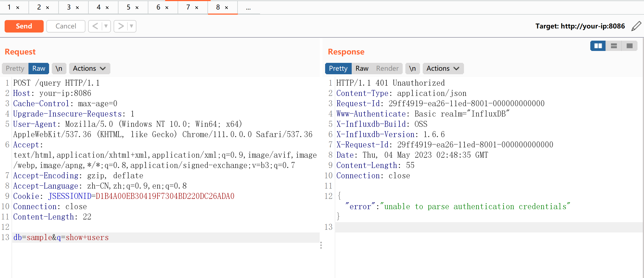Viewport: 644px width, 278px height.
Task: Select the side-by-side split layout icon
Action: [x=598, y=46]
